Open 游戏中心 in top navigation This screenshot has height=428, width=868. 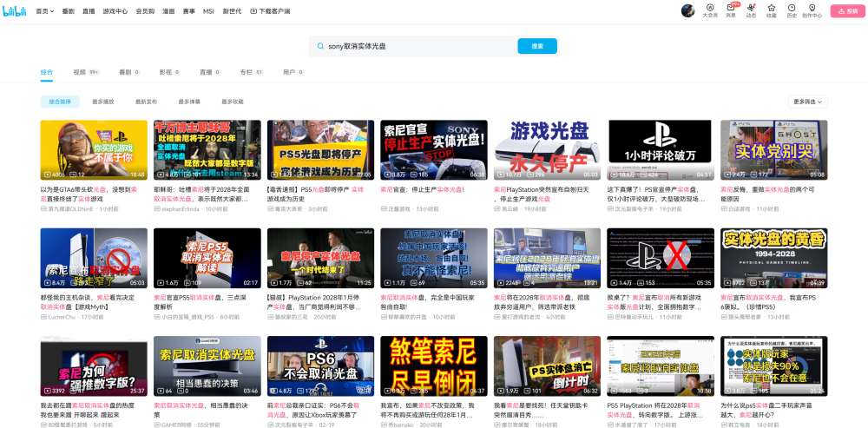[x=115, y=11]
